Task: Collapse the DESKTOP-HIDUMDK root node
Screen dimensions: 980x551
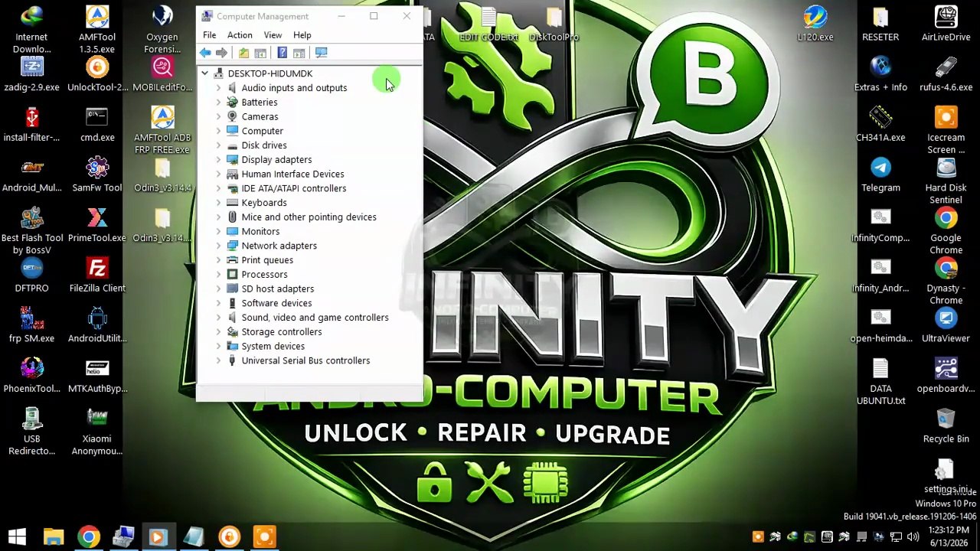Action: [x=204, y=73]
